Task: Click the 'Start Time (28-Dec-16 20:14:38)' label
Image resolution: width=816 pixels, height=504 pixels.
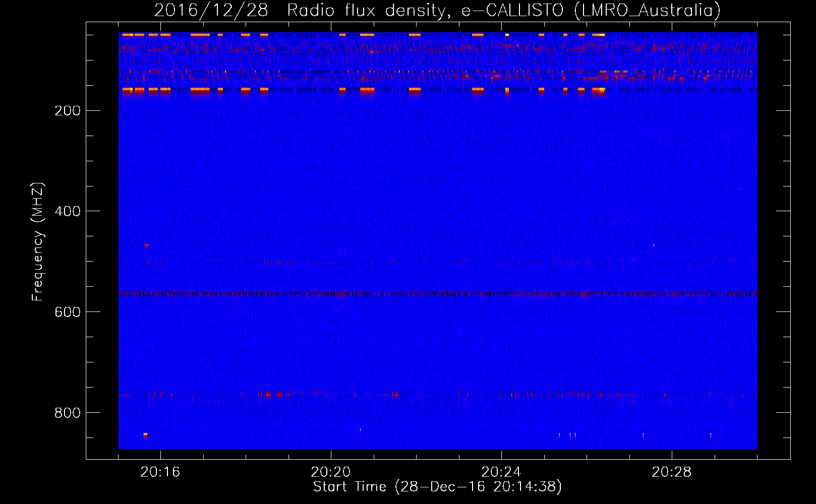Action: point(437,487)
